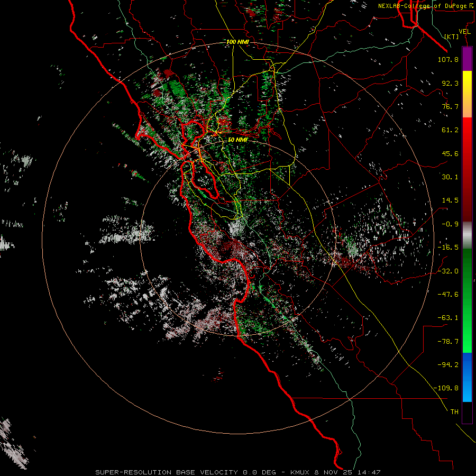The height and width of the screenshot is (476, 476).
Task: Select the 61.2 velocity scale value
Action: (450, 130)
